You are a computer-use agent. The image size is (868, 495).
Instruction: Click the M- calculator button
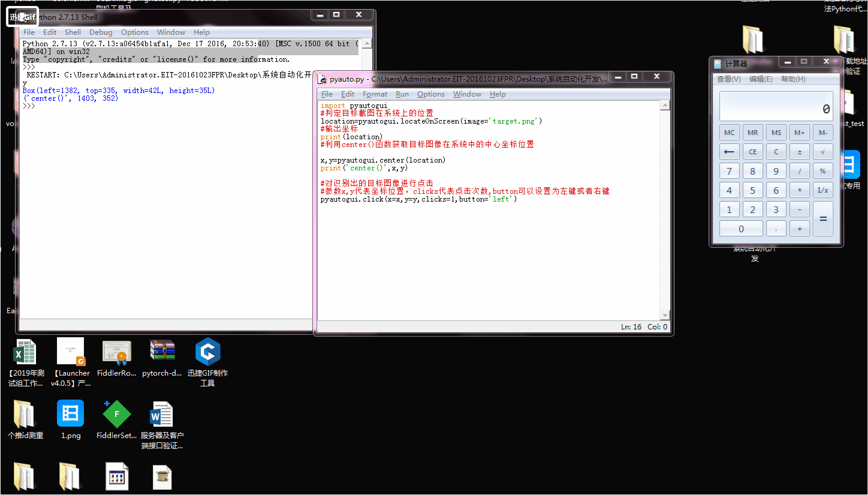(823, 133)
